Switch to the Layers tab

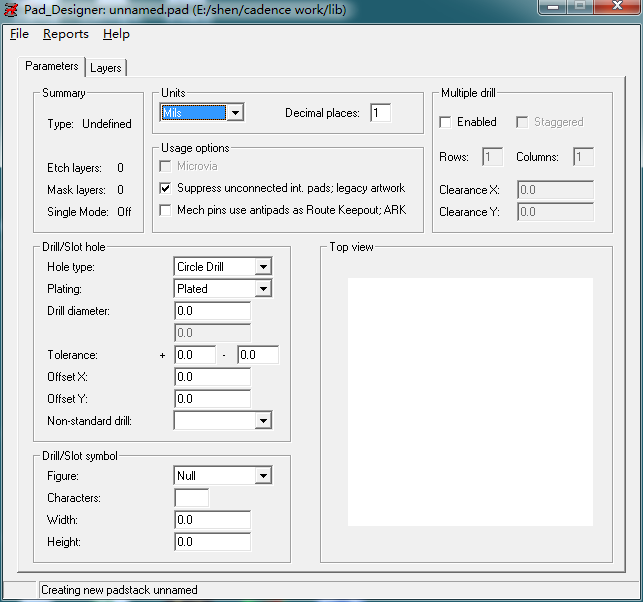105,68
